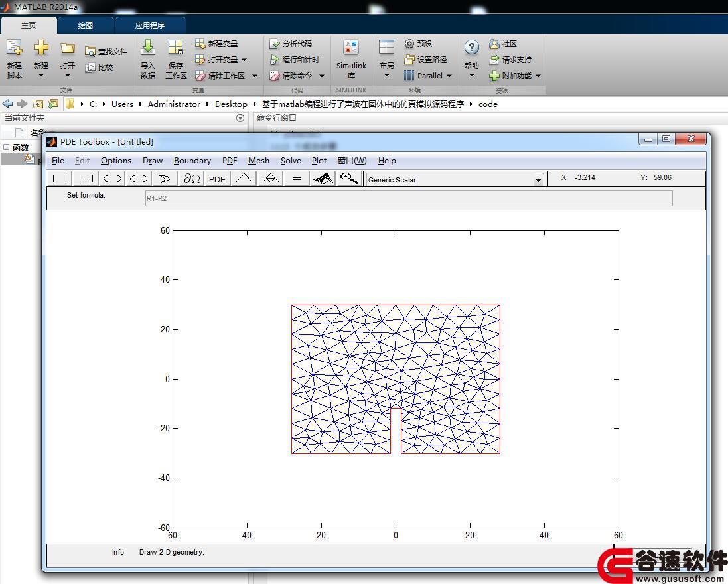Image resolution: width=728 pixels, height=584 pixels.
Task: Enter boundary mode with ∂Ω button
Action: [191, 179]
